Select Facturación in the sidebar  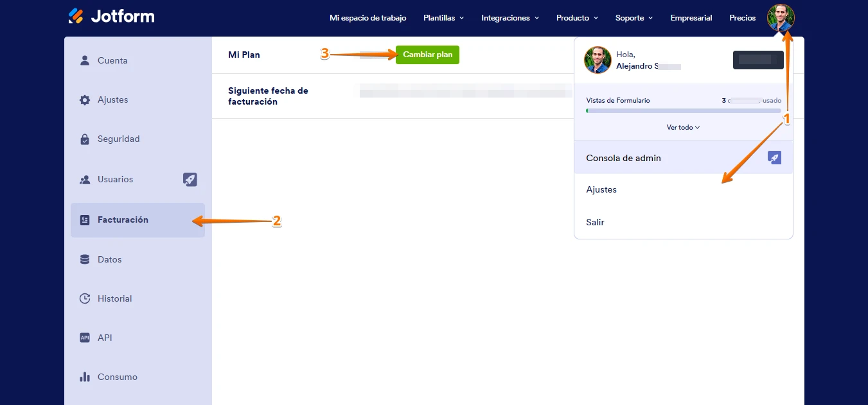pos(121,219)
